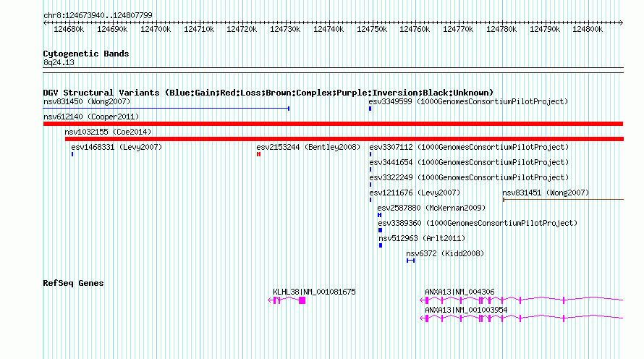Click the nsv6372 (Kidd2008) label
The height and width of the screenshot is (359, 644).
tap(445, 253)
